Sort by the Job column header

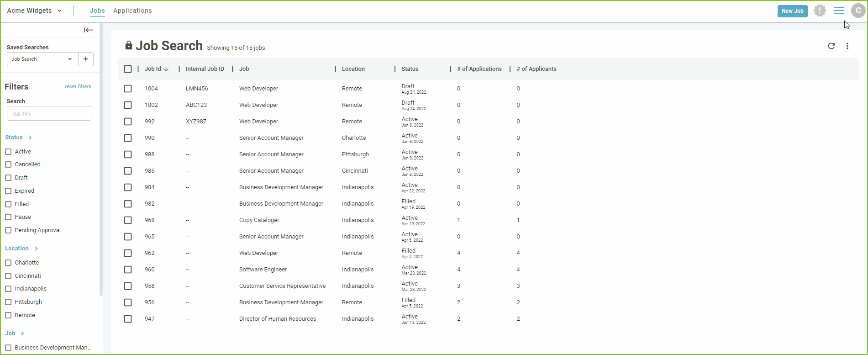click(x=244, y=69)
